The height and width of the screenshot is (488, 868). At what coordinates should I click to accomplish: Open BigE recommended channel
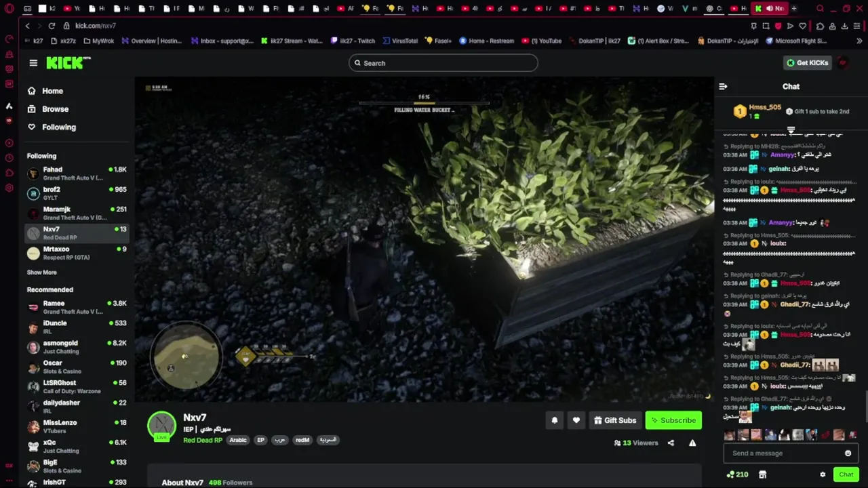tap(76, 466)
